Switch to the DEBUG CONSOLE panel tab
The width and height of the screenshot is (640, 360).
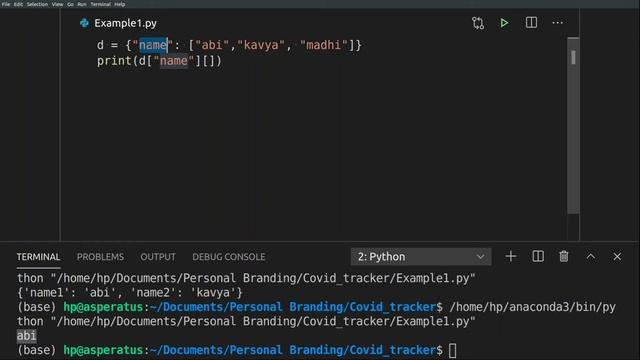tap(229, 257)
